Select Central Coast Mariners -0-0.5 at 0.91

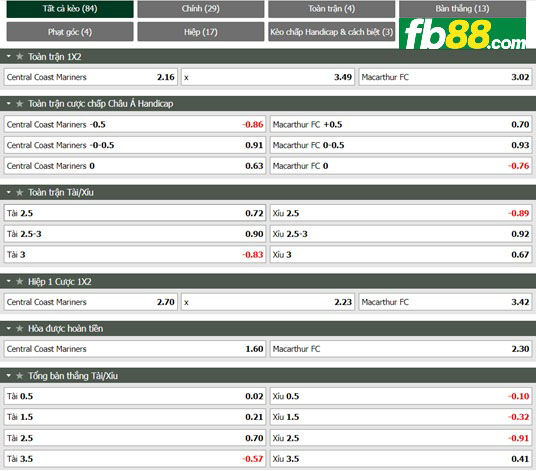135,145
